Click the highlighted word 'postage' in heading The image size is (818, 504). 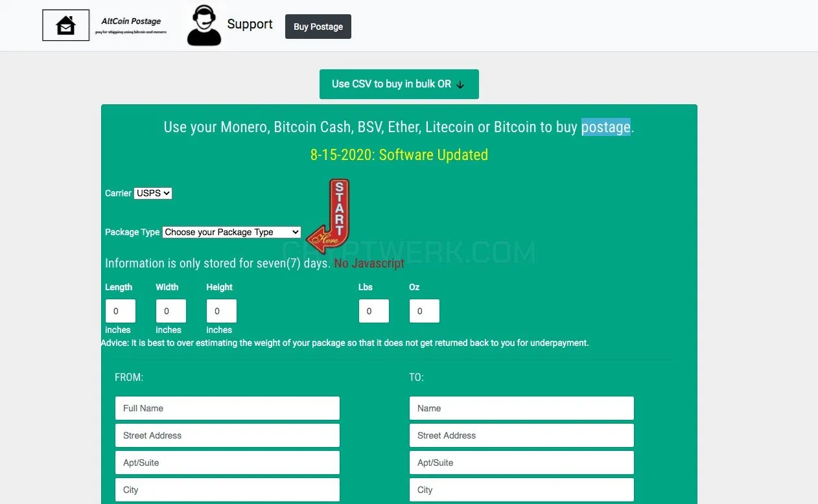click(606, 127)
